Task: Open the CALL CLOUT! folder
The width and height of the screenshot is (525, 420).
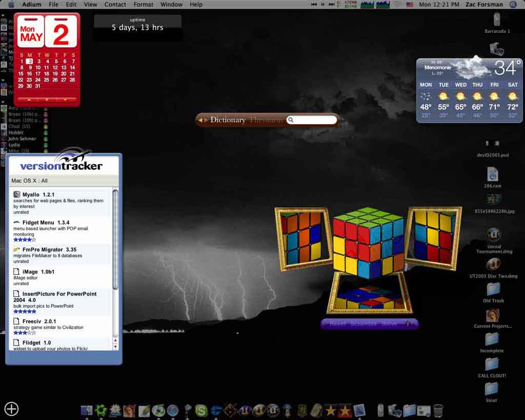Action: [x=492, y=364]
